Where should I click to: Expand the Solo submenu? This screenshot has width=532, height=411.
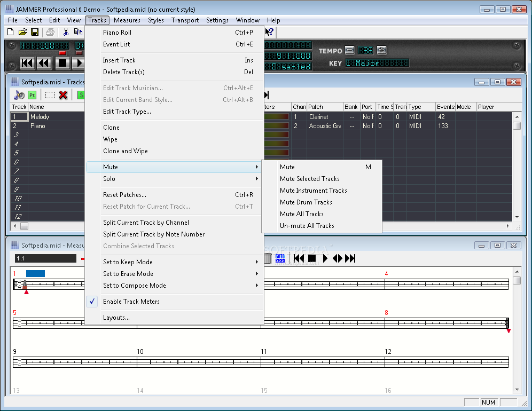(x=174, y=179)
